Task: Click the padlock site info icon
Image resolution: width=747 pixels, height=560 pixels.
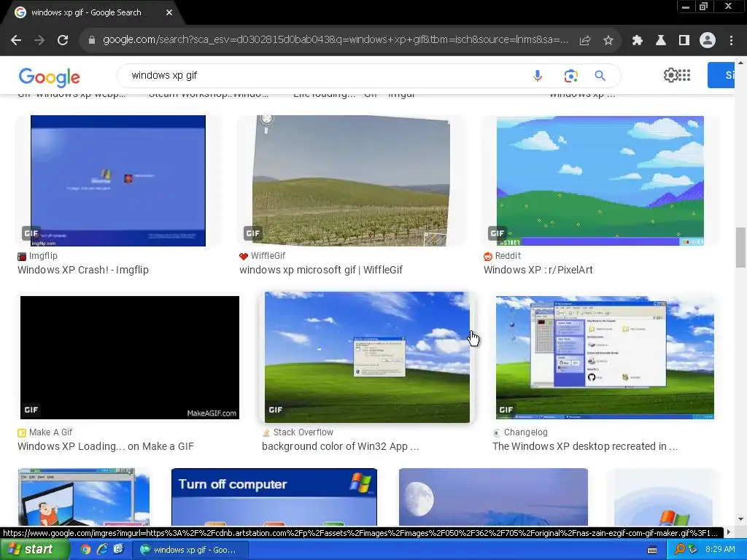Action: pyautogui.click(x=92, y=40)
